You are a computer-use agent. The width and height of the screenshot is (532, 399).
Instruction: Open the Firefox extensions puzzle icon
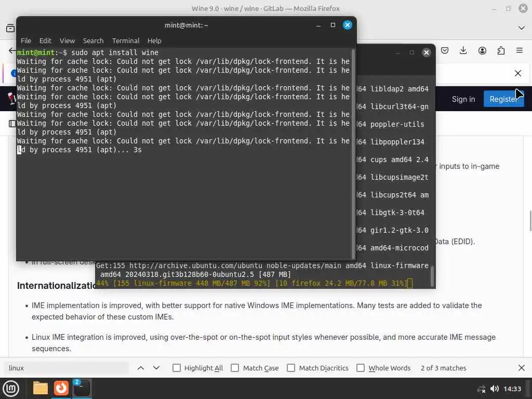pos(501,50)
